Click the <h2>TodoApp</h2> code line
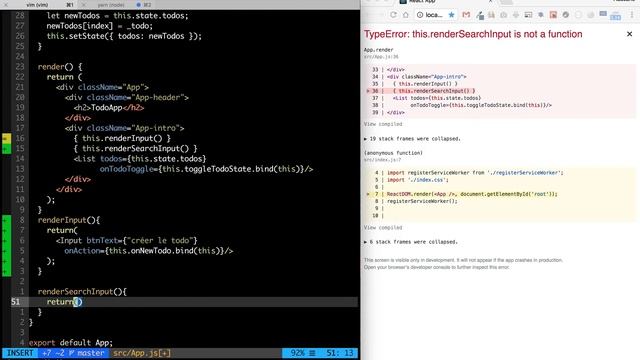640x360 pixels. click(109, 108)
